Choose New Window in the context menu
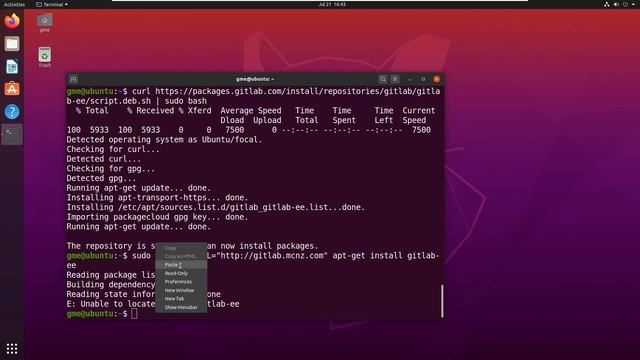 click(181, 290)
